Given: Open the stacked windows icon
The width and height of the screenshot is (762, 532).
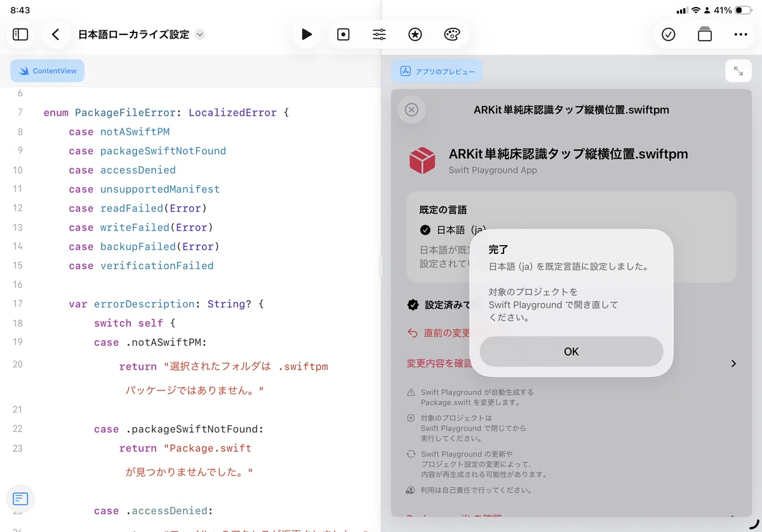Looking at the screenshot, I should coord(705,34).
